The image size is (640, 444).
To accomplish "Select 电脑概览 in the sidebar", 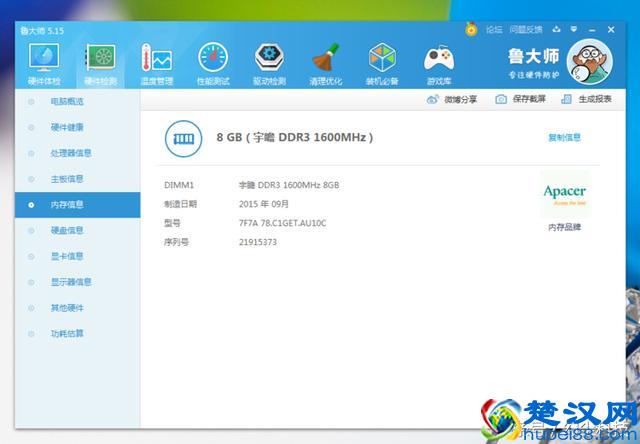I will click(78, 101).
